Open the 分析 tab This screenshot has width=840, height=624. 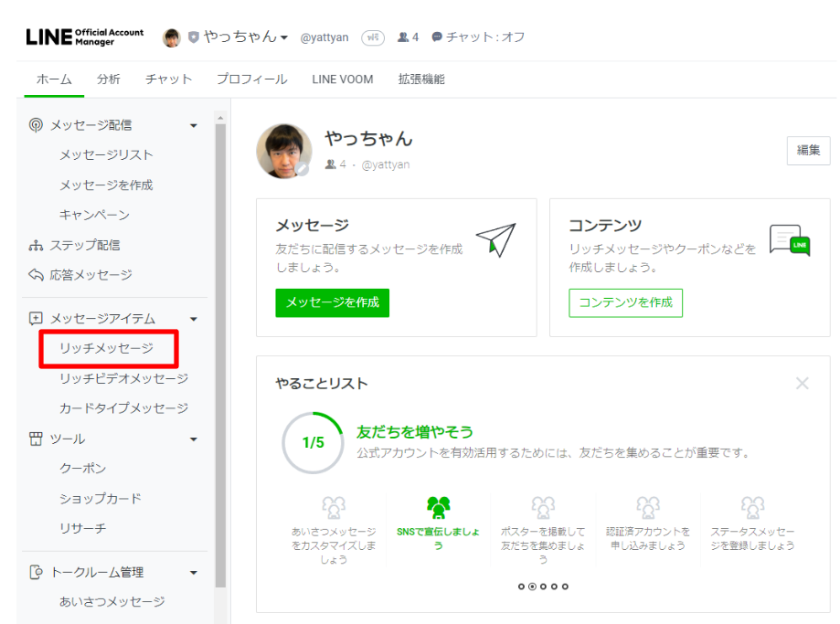pos(108,79)
